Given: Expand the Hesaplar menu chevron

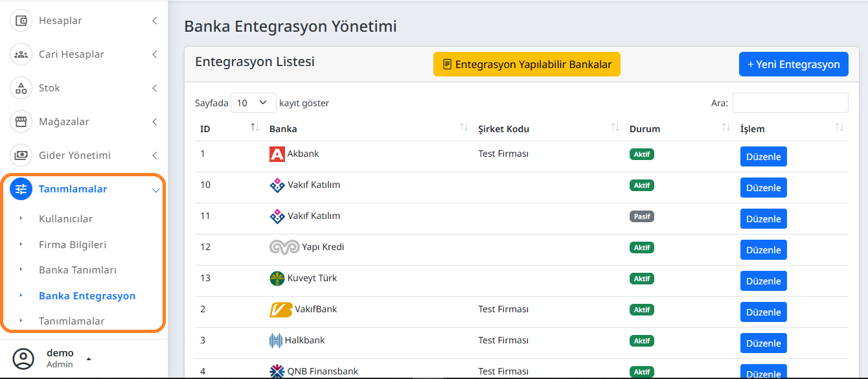Looking at the screenshot, I should tap(154, 20).
